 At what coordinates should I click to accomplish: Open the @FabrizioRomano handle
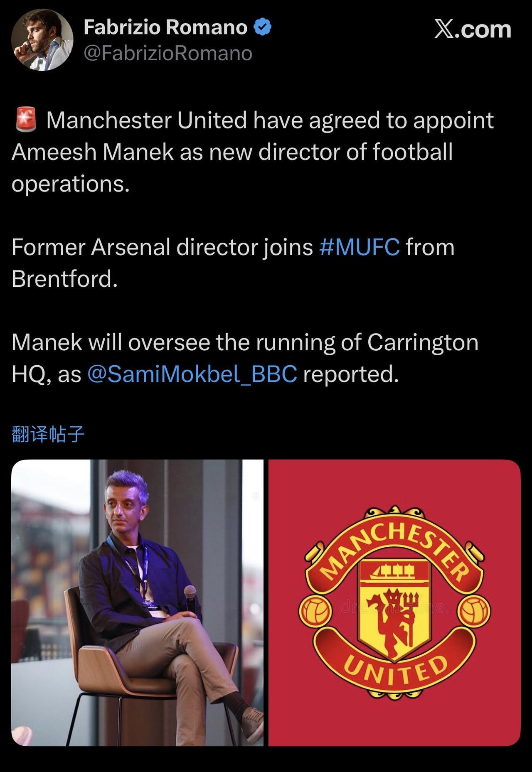click(x=168, y=54)
